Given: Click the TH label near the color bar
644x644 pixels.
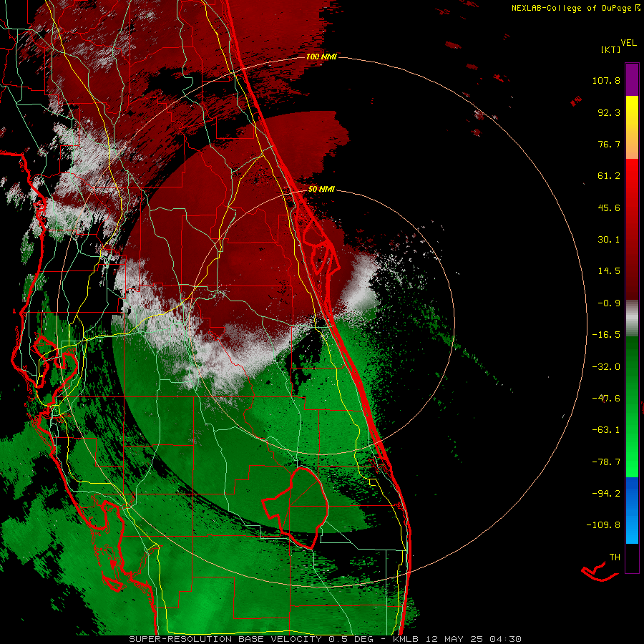Looking at the screenshot, I should (x=615, y=557).
